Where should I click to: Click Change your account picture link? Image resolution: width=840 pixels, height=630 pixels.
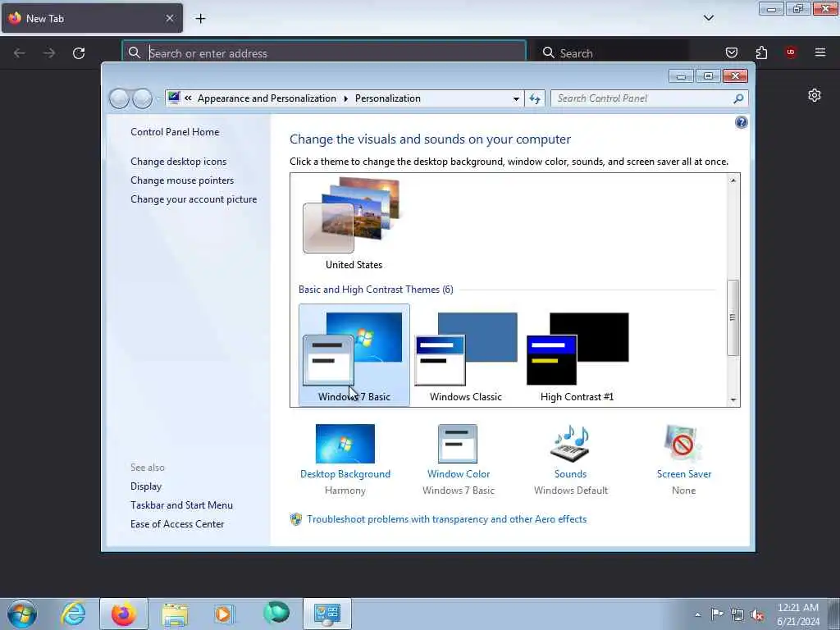tap(194, 199)
